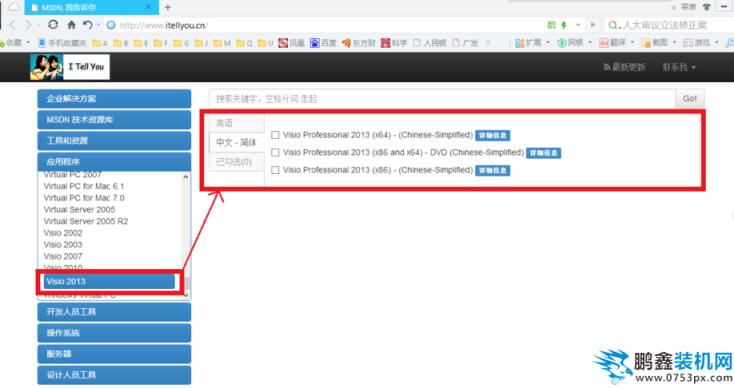Open the 百度 bookmark
Viewport: 734px width, 388px height.
tap(323, 43)
